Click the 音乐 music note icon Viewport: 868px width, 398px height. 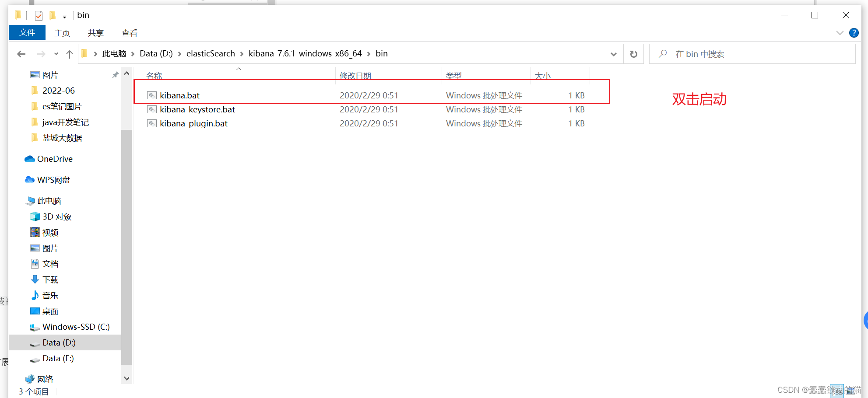(35, 295)
